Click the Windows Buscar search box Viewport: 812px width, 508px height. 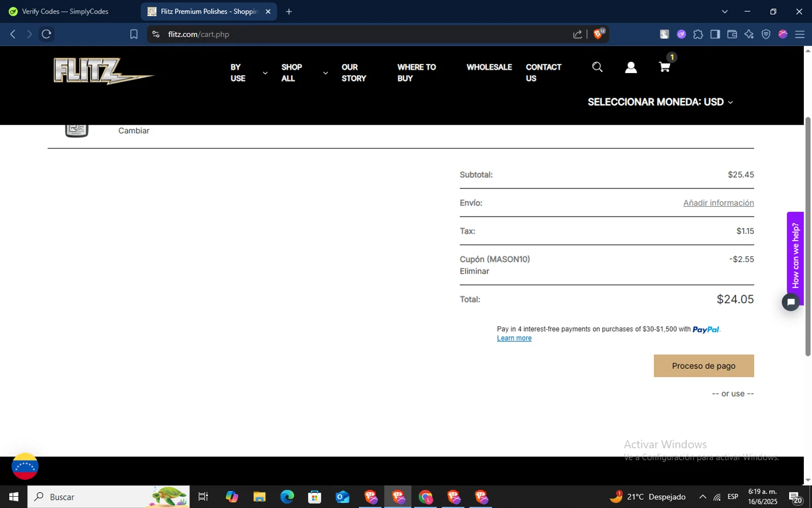click(x=109, y=497)
